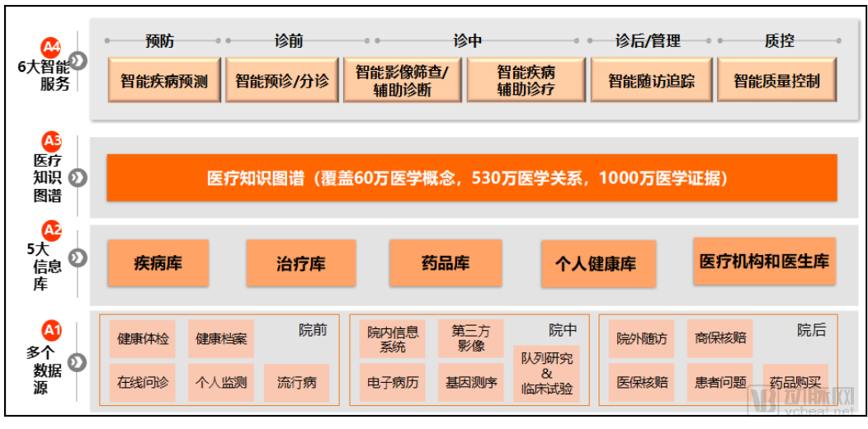
Task: Click the 质控 stage heading
Action: click(780, 40)
